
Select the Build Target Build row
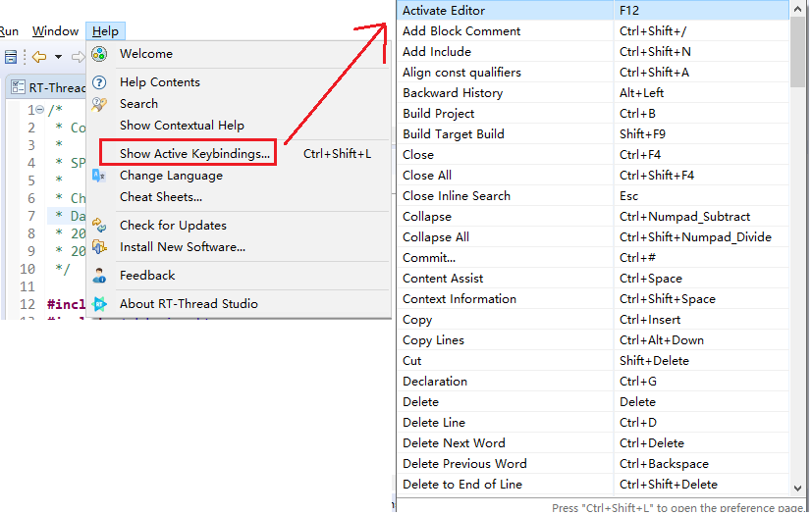click(x=593, y=134)
